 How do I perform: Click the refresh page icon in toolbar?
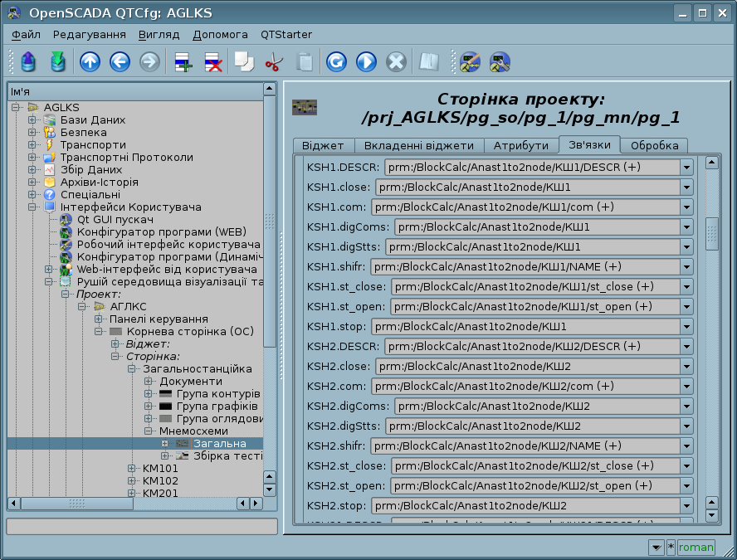(x=335, y=61)
